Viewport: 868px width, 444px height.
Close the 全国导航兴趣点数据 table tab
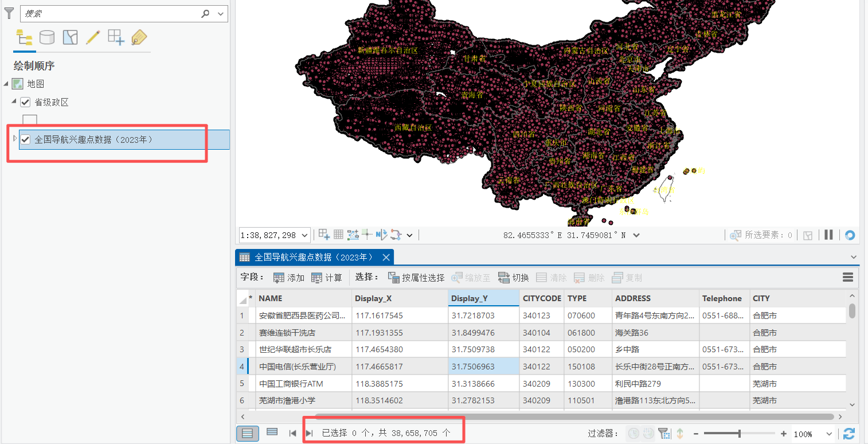point(386,257)
